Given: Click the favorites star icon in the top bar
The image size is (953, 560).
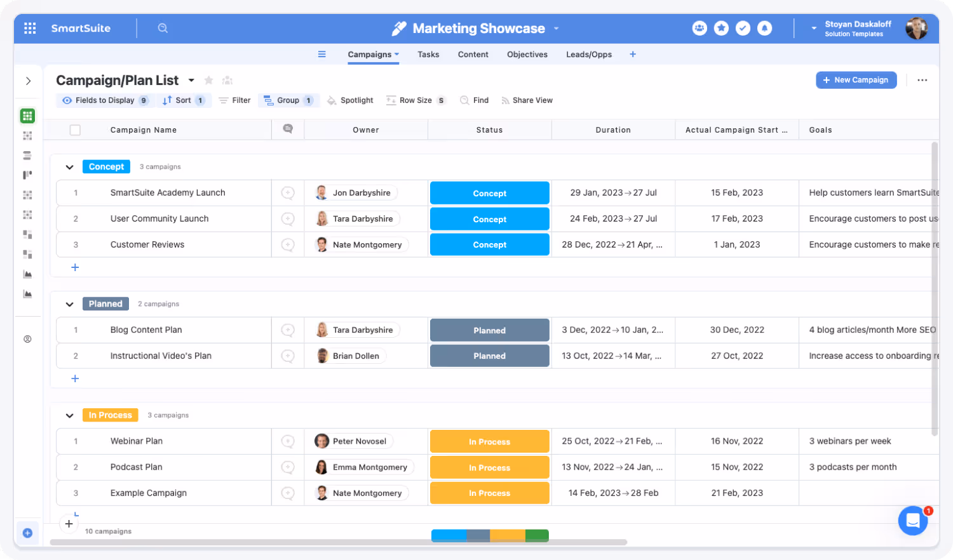Looking at the screenshot, I should [721, 28].
